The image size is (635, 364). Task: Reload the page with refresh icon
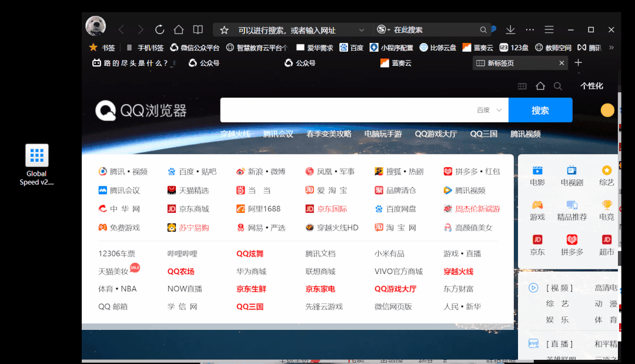pyautogui.click(x=159, y=29)
